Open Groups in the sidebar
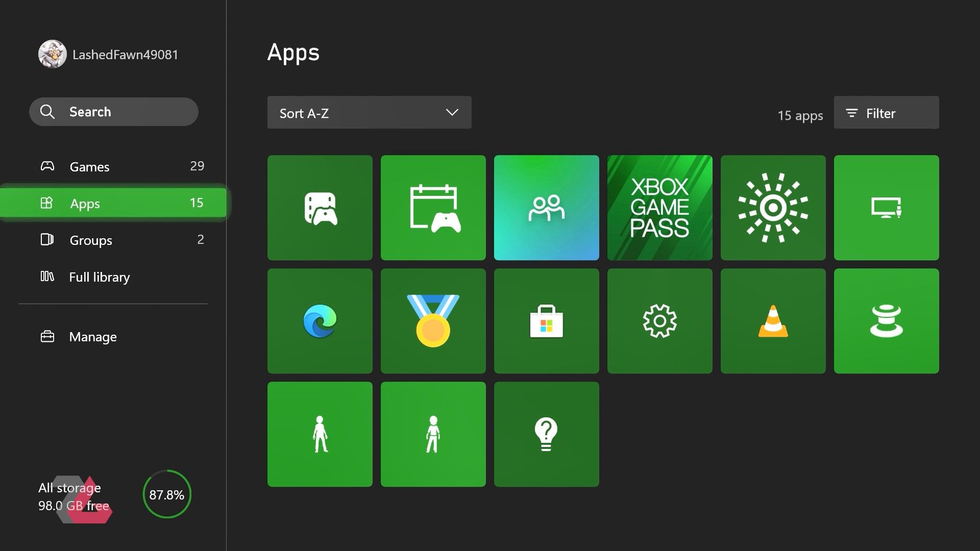Viewport: 980px width, 551px height. click(113, 240)
